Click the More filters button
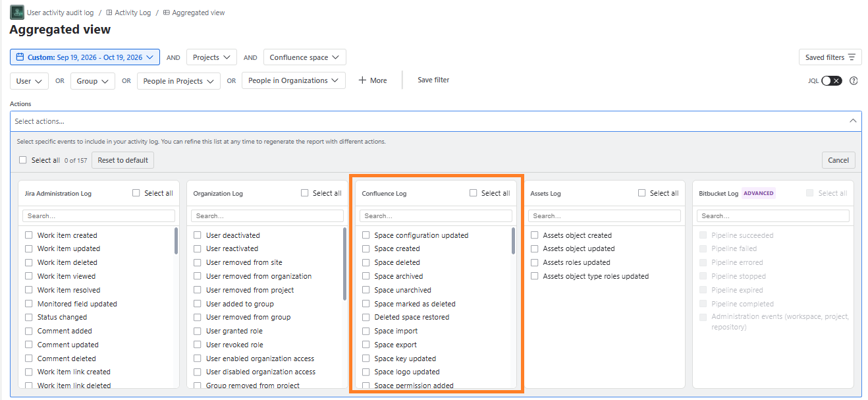Viewport: 868px width, 400px height. pyautogui.click(x=373, y=80)
